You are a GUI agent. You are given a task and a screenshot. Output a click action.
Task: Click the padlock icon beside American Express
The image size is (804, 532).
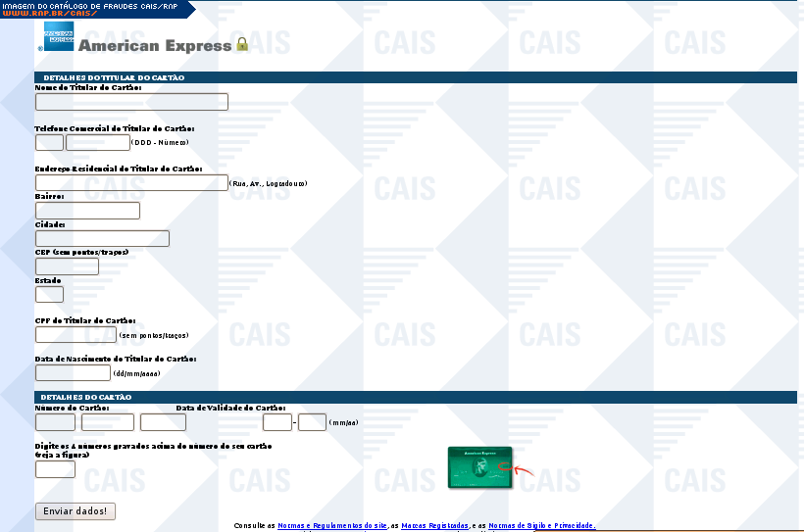click(x=242, y=44)
